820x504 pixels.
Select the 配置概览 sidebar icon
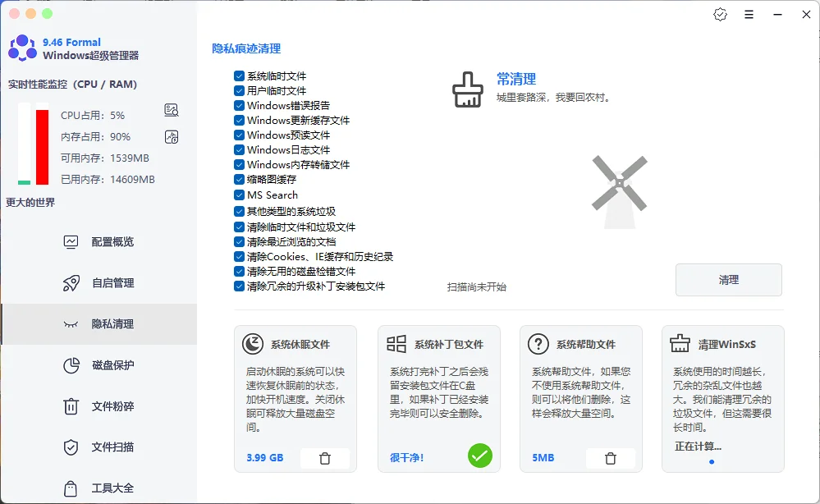[x=72, y=241]
